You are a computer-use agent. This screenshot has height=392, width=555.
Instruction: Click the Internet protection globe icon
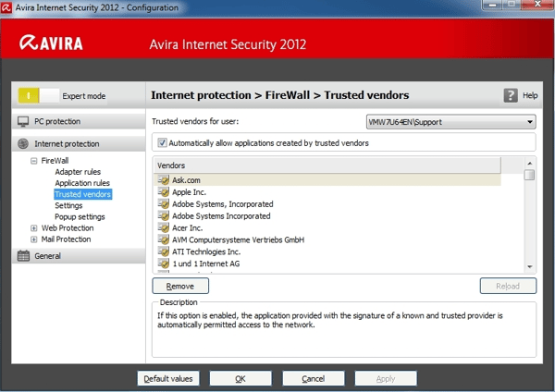[23, 143]
